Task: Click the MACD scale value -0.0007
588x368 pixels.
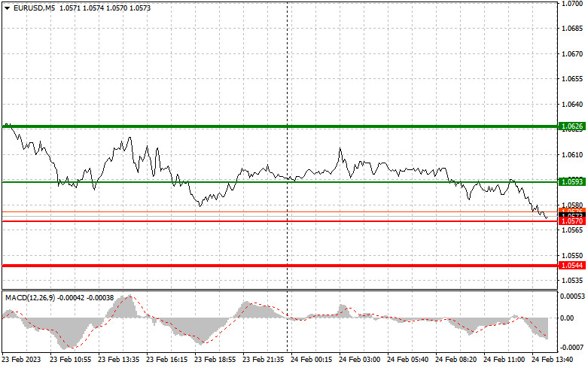Action: pos(572,348)
